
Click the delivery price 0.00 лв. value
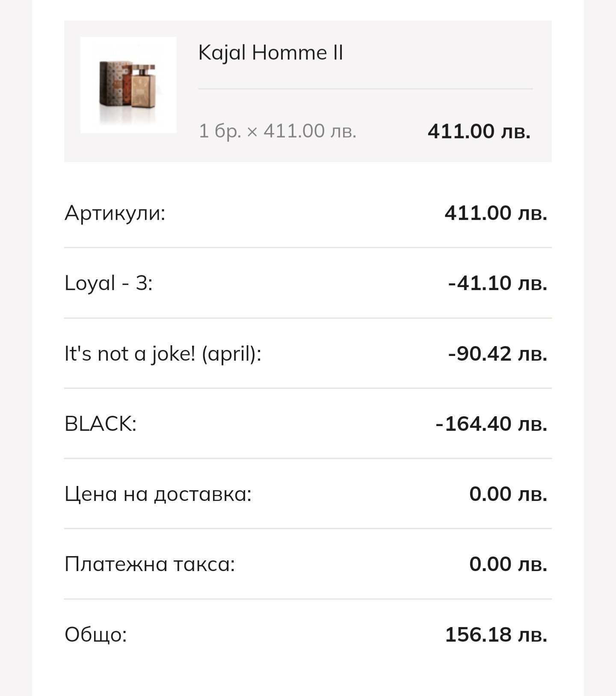[508, 494]
